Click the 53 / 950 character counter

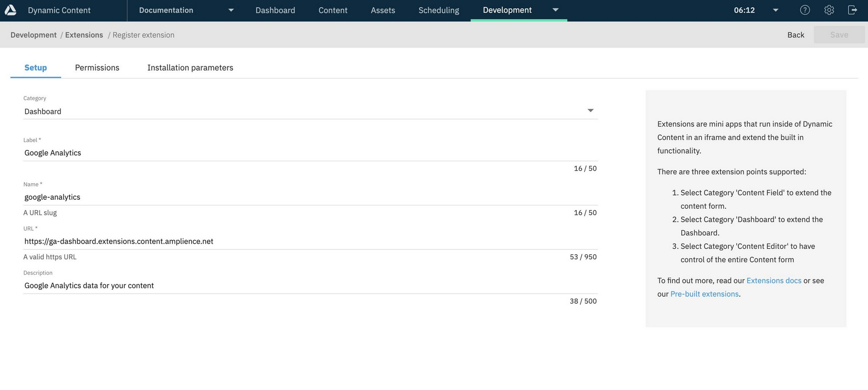tap(583, 257)
